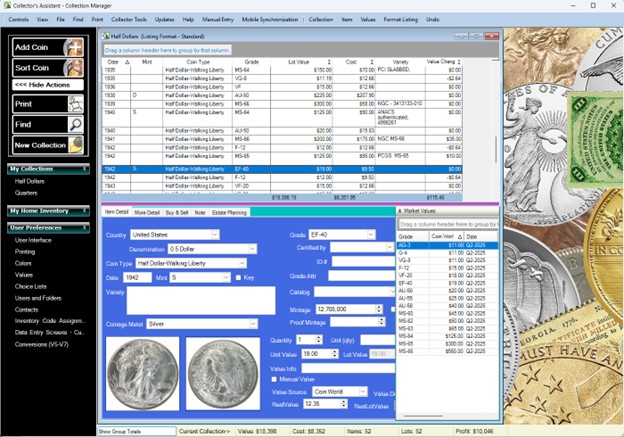The width and height of the screenshot is (624, 437).
Task: Select the MS-66 market value row
Action: click(x=447, y=351)
